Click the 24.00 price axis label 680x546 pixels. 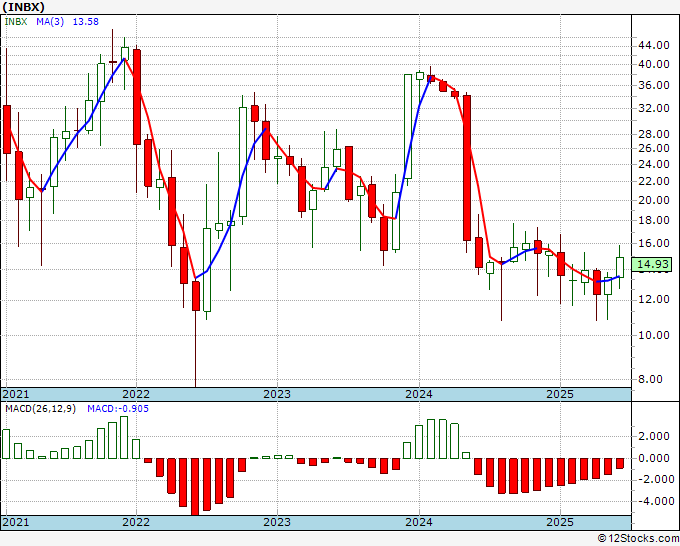(x=653, y=164)
